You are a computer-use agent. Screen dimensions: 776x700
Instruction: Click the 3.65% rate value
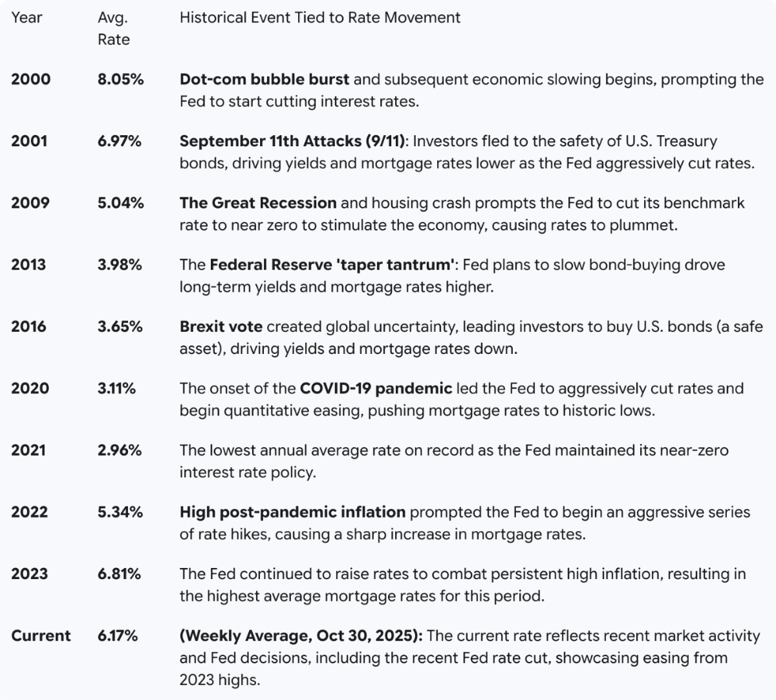120,327
